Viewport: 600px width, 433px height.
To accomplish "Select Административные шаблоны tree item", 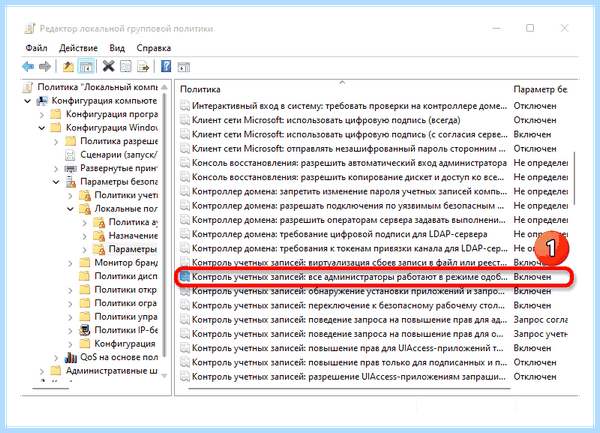I will point(104,371).
